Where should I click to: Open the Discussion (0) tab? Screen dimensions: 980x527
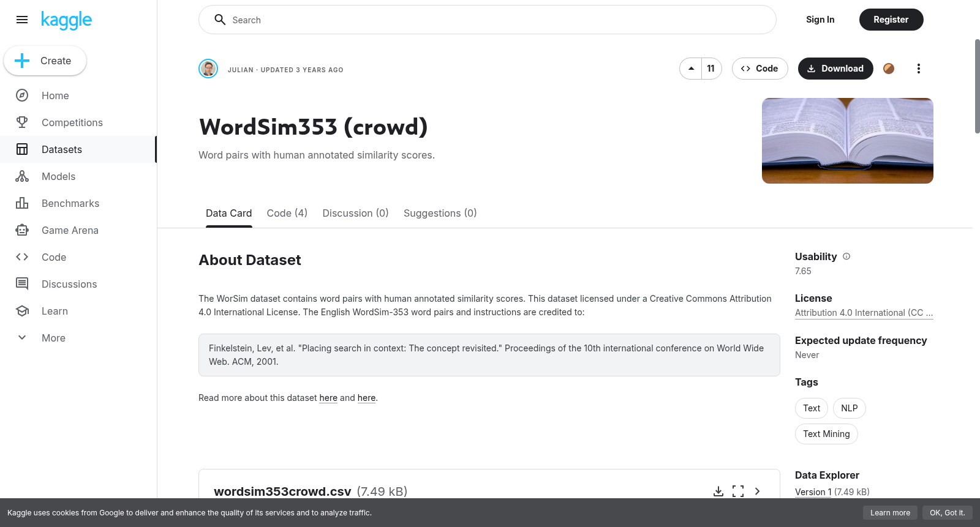(x=356, y=213)
